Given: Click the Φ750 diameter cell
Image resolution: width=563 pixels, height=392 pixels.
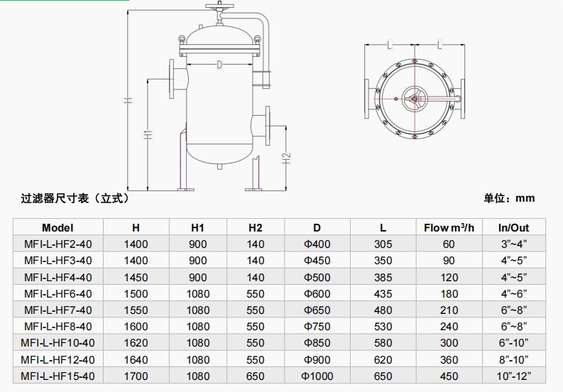Looking at the screenshot, I should pyautogui.click(x=317, y=327).
